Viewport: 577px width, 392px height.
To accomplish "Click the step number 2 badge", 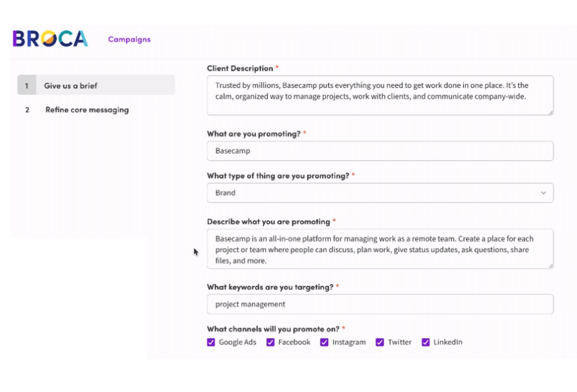I will 27,110.
